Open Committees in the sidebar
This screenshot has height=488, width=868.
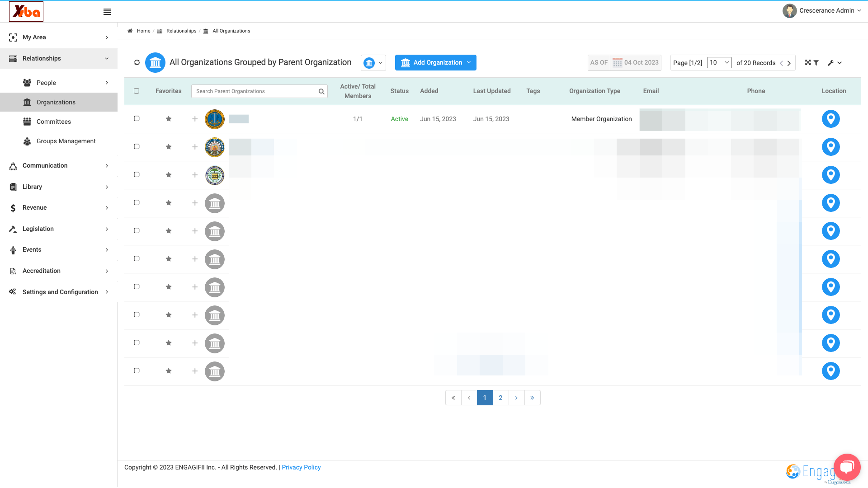(x=59, y=122)
